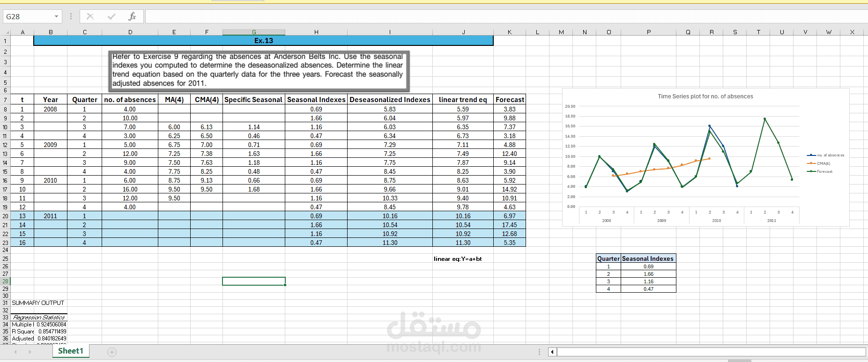Click R Square value 0.854711499
The width and height of the screenshot is (868, 362).
pyautogui.click(x=52, y=331)
